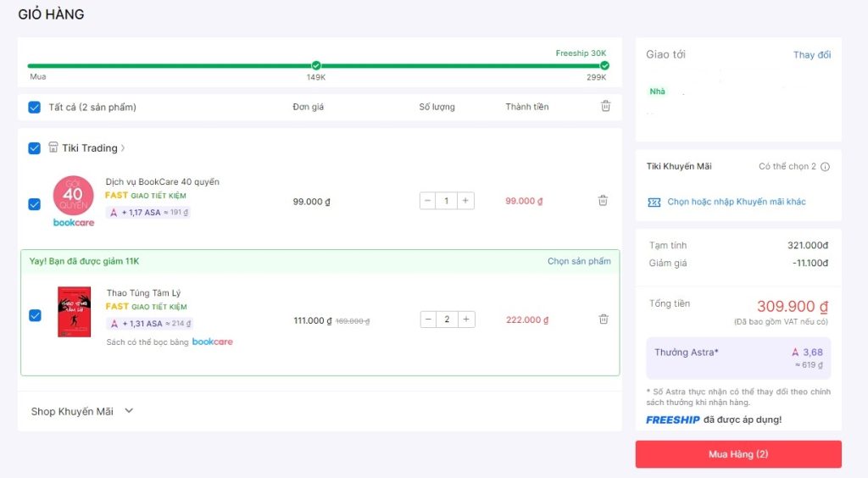Click the Thành tiền column header
The image size is (868, 478).
[527, 107]
